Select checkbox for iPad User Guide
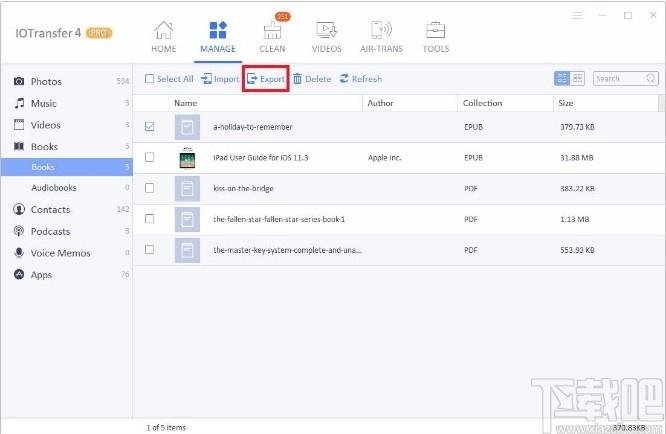The image size is (666, 434). 150,157
